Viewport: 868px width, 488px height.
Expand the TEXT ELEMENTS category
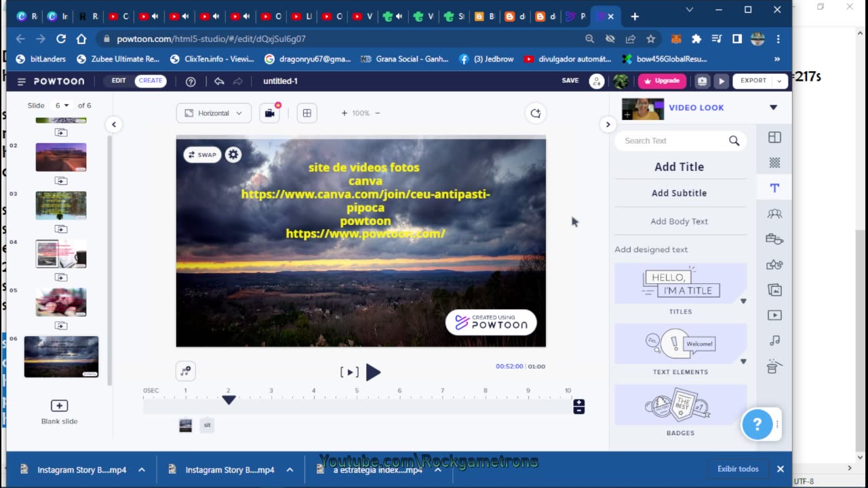point(743,362)
